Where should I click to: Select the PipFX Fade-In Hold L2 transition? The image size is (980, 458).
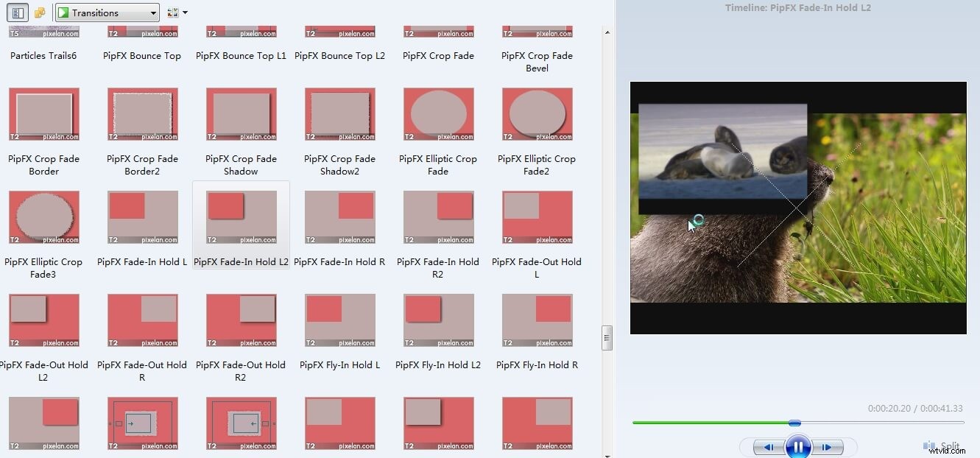click(x=241, y=217)
